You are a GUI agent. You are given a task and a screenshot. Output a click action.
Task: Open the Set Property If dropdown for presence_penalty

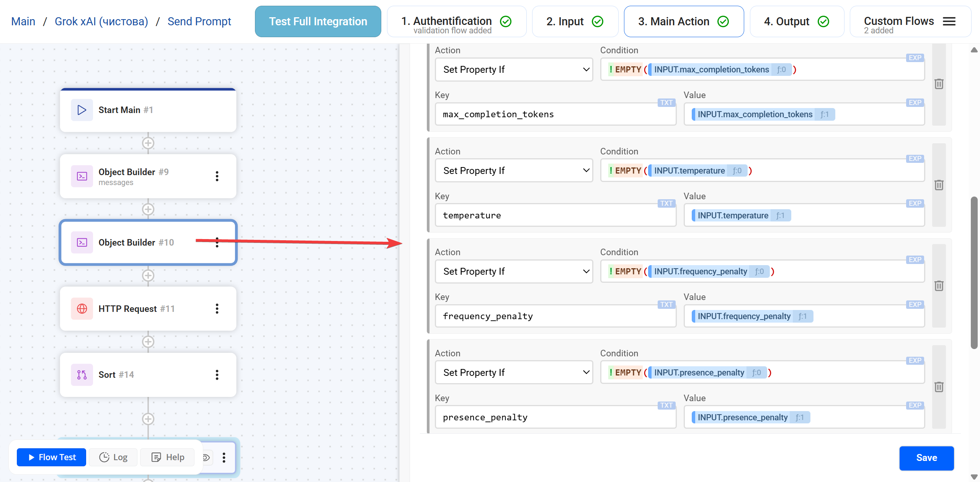pos(513,372)
